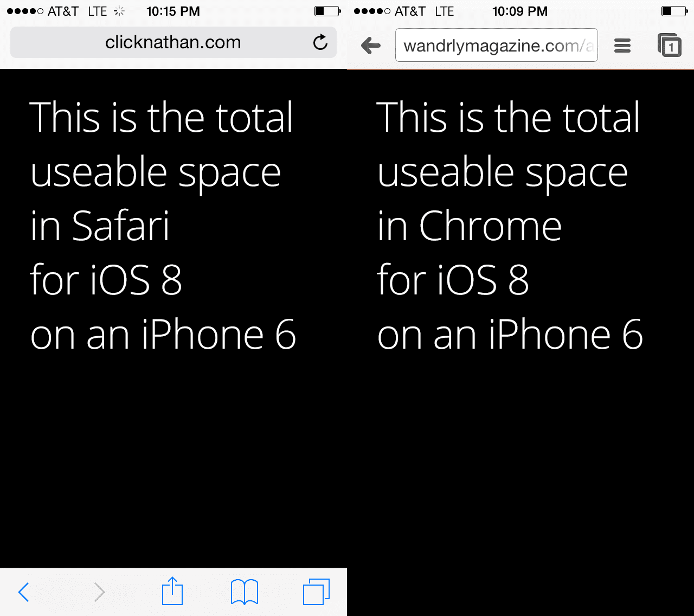Tap Chrome's back arrow

pos(371,46)
